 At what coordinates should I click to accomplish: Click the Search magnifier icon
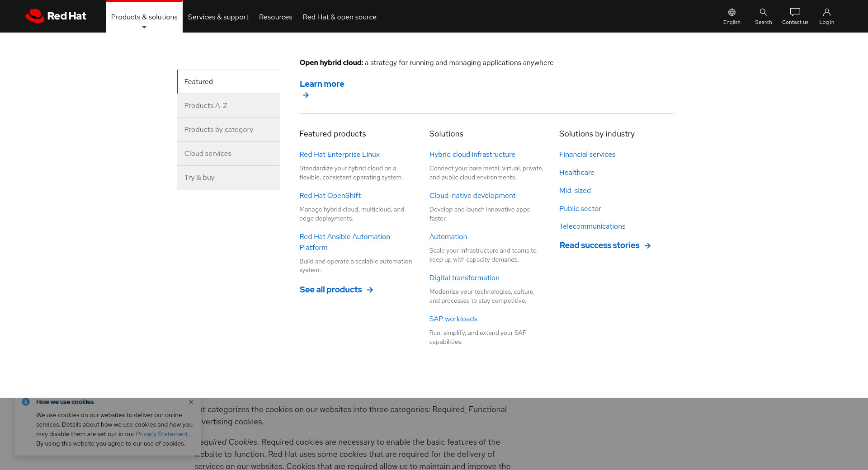pos(763,13)
